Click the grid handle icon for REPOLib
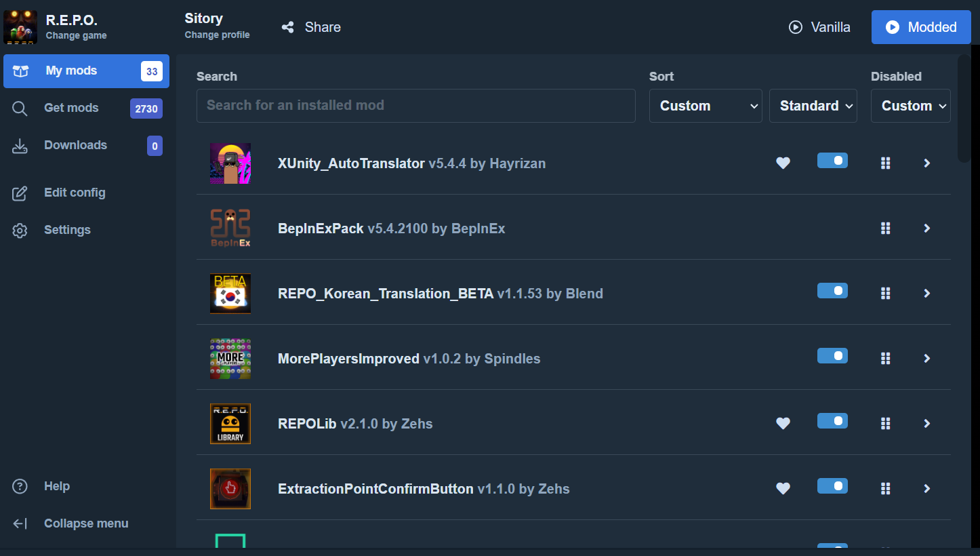Viewport: 980px width, 556px height. click(885, 423)
